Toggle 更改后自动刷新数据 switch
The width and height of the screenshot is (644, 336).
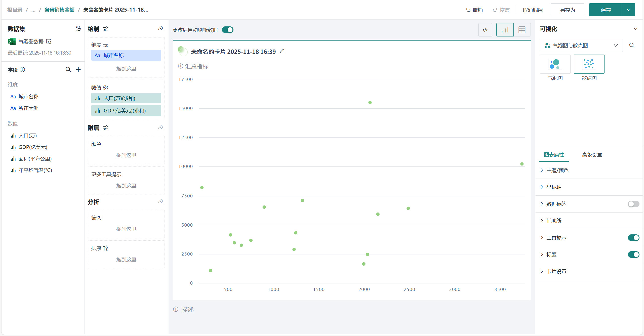tap(228, 30)
